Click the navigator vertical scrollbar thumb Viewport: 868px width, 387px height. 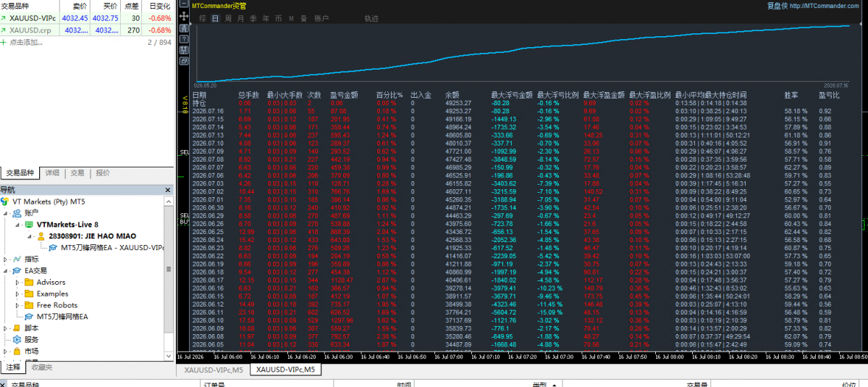(x=169, y=269)
